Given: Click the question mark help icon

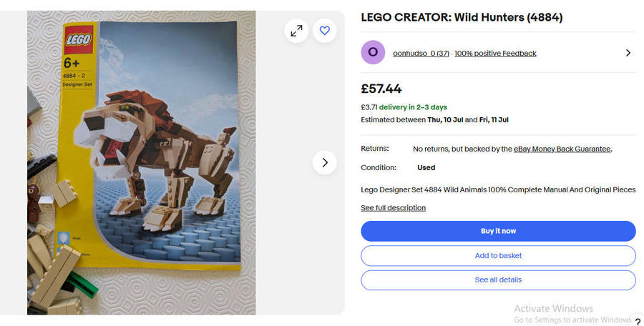Looking at the screenshot, I should tap(638, 322).
